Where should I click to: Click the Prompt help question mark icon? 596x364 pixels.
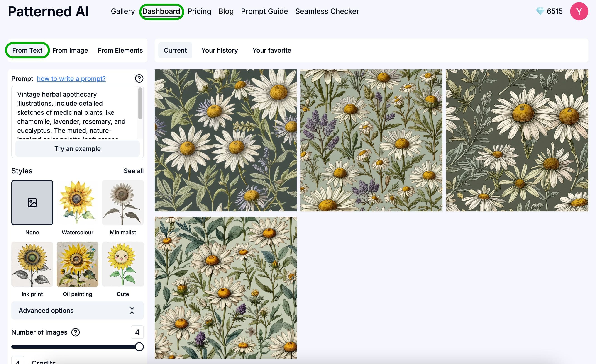click(x=139, y=78)
